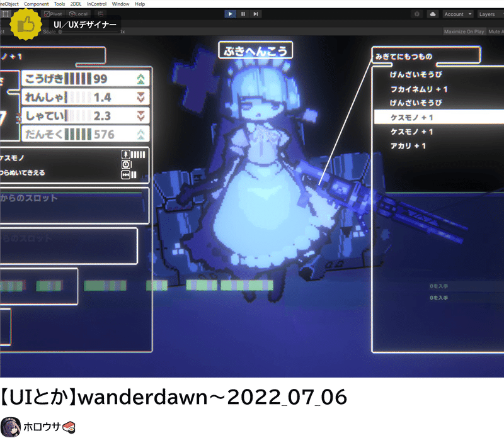
Task: Pause the Unity game preview
Action: coord(243,14)
